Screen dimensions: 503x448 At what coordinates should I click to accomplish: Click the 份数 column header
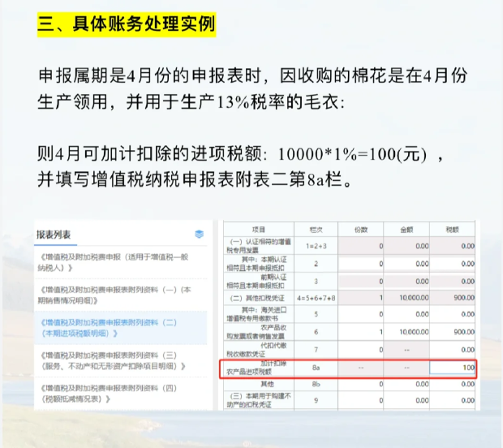tap(360, 230)
